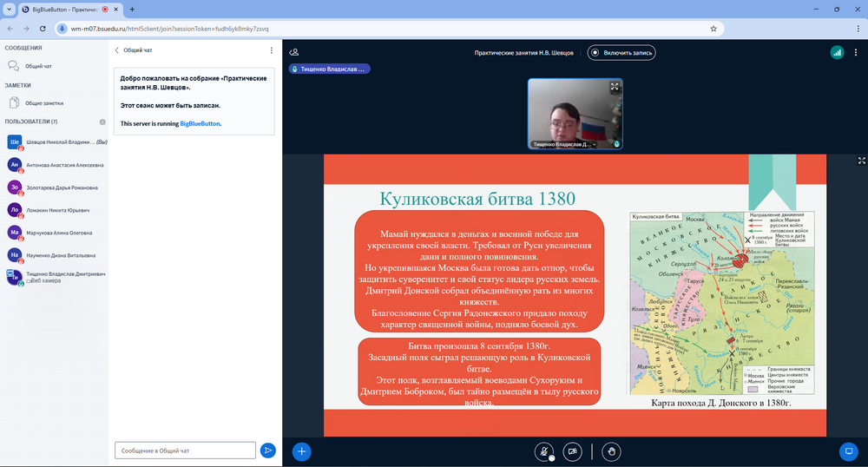Image resolution: width=868 pixels, height=467 pixels.
Task: Make the presentation fullscreen
Action: coord(861,161)
